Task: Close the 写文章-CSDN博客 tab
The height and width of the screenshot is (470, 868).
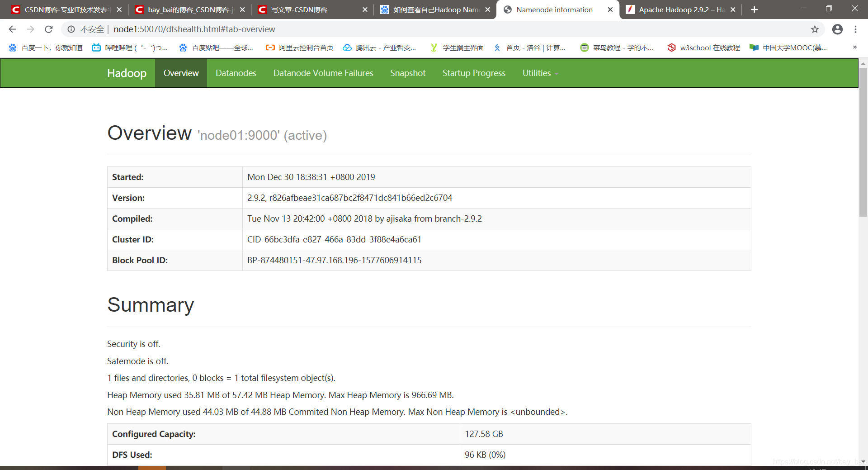Action: pos(365,9)
